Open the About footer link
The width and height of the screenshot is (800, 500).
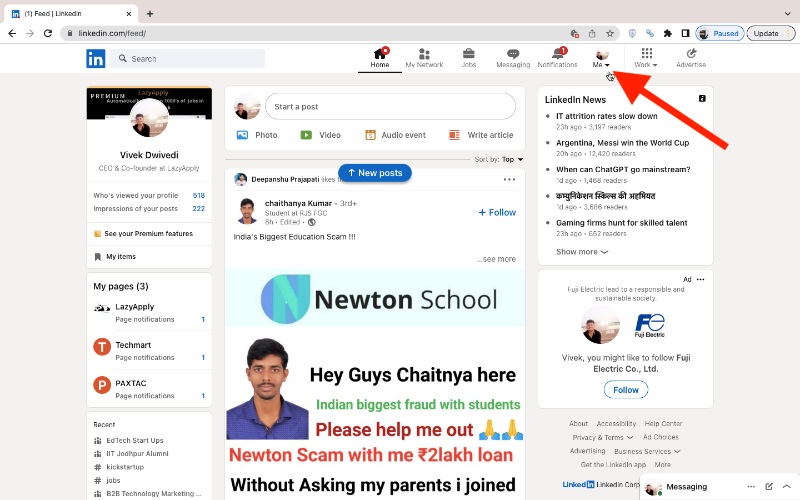[578, 423]
